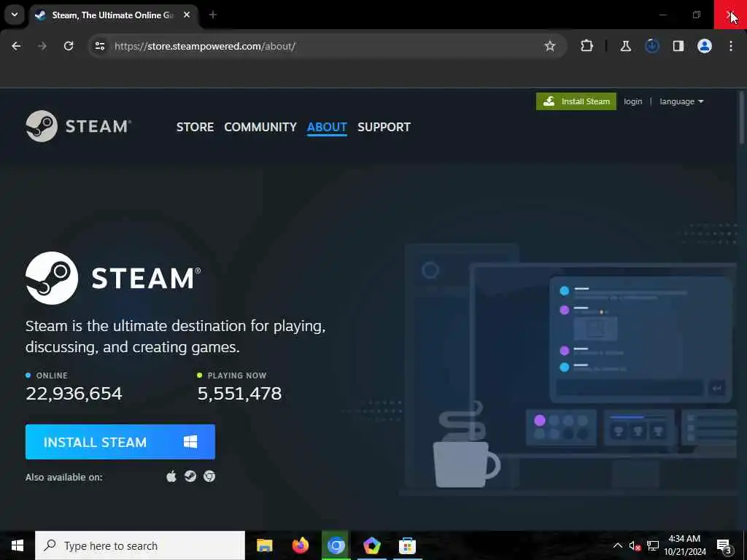This screenshot has height=560, width=747.
Task: Open the tab search dropdown arrow
Action: pos(15,15)
